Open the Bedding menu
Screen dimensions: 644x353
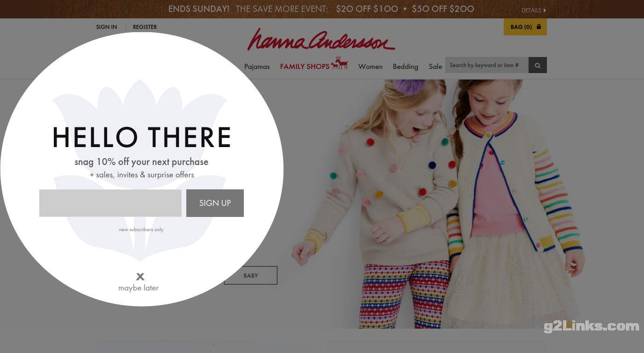[x=405, y=67]
